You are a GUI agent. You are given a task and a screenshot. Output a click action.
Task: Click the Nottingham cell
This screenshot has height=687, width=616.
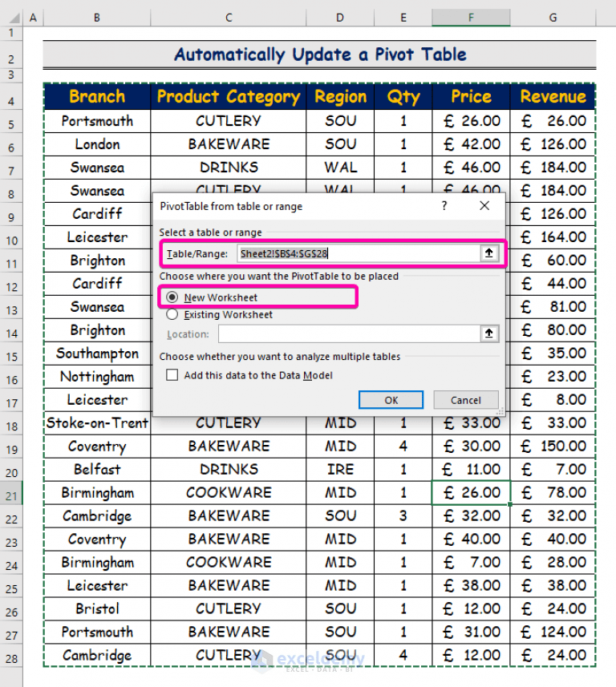click(x=97, y=376)
